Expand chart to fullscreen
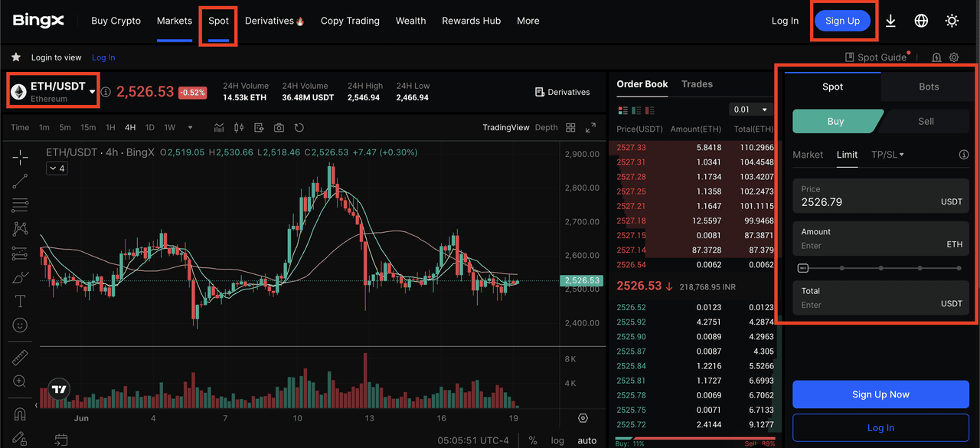The width and height of the screenshot is (980, 448). [590, 127]
